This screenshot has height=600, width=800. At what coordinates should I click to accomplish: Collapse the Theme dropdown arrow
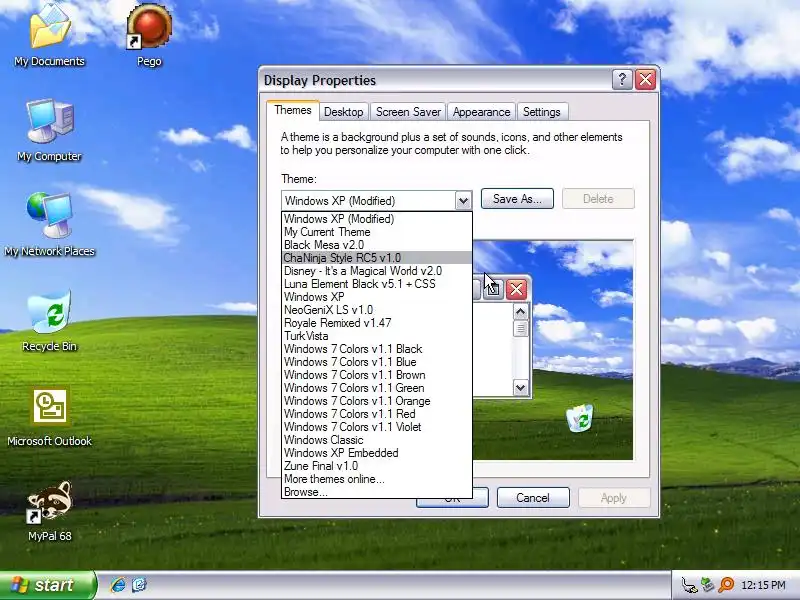pyautogui.click(x=463, y=201)
